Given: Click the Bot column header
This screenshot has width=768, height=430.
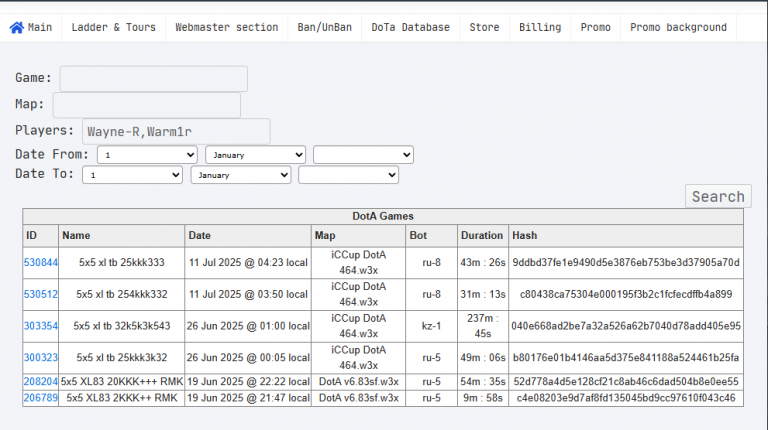Looking at the screenshot, I should pos(432,236).
